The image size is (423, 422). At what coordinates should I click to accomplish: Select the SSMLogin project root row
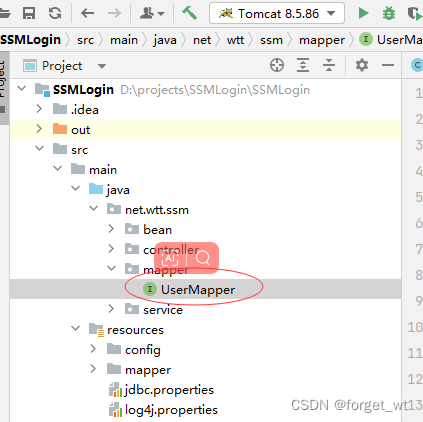205,89
